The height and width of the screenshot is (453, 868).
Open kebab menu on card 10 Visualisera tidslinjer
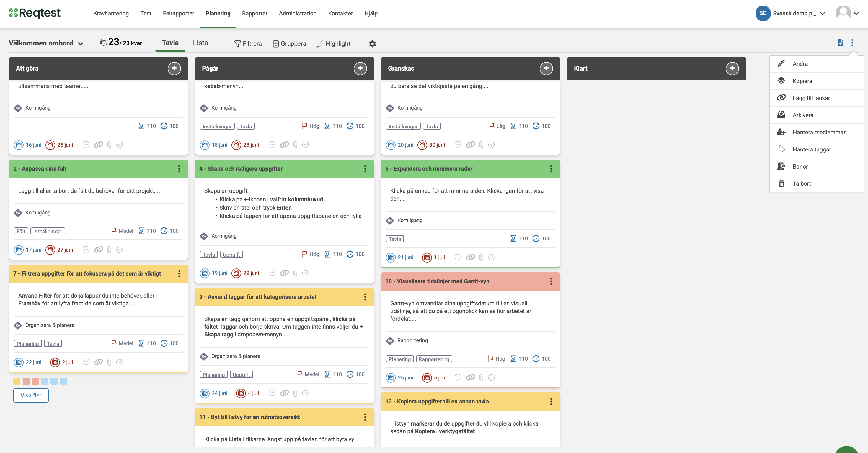(551, 281)
